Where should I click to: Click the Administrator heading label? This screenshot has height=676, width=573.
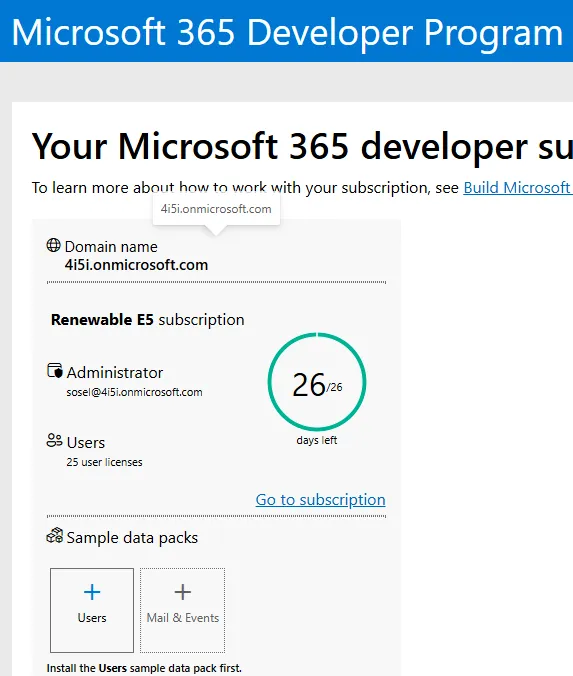click(115, 372)
